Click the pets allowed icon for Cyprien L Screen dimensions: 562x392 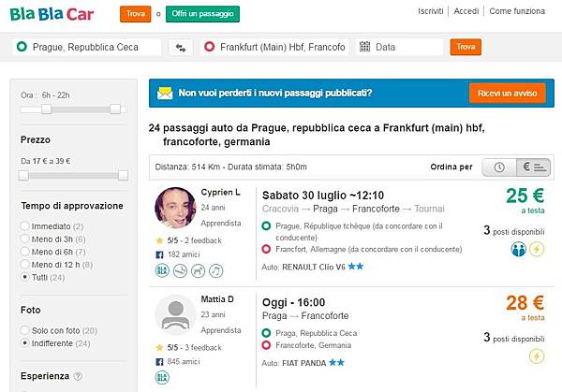click(197, 270)
